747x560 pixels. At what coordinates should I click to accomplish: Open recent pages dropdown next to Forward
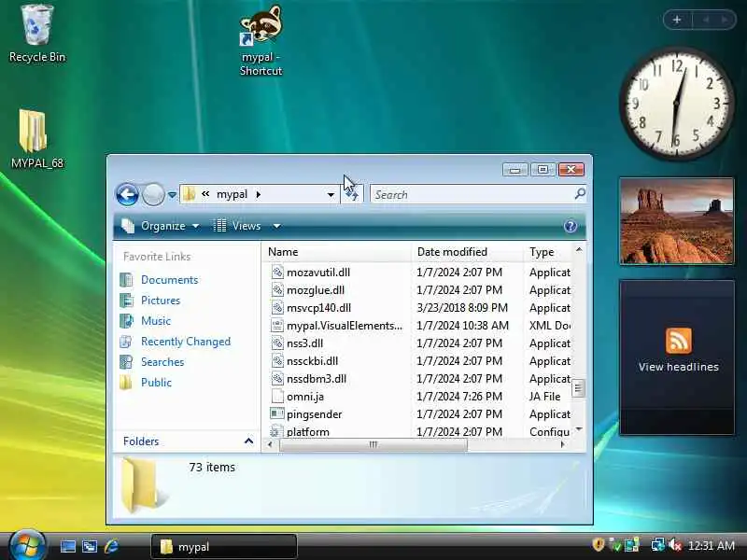pos(172,195)
